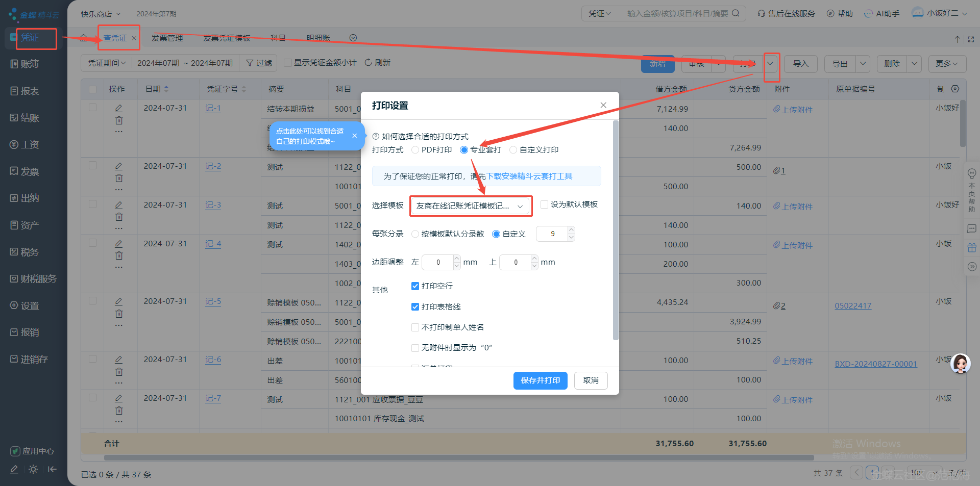
Task: Close the print mode tooltip bubble
Action: point(354,136)
